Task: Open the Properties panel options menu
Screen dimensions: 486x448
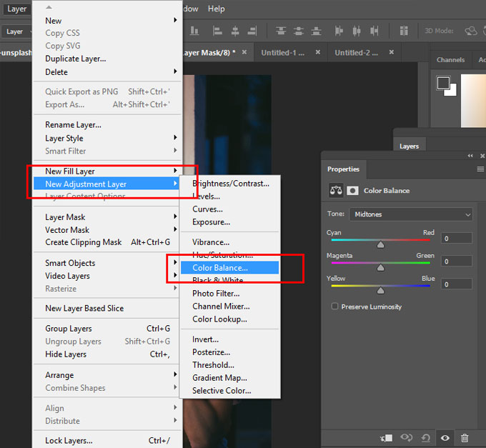Action: click(x=480, y=169)
